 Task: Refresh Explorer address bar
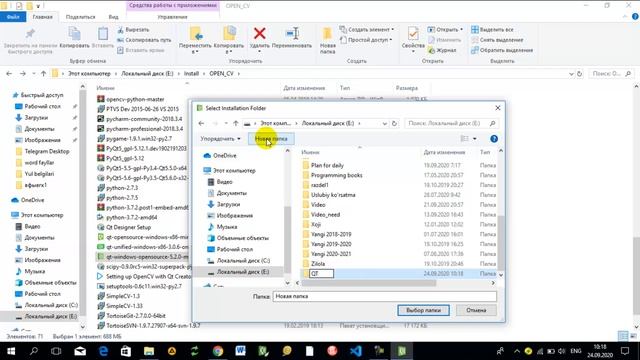pyautogui.click(x=579, y=74)
